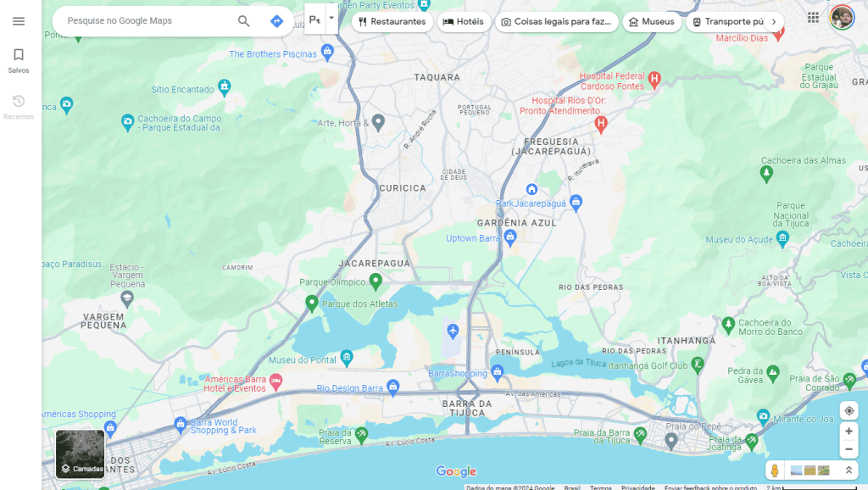
Task: Click Hospital Rios D'Or hospital marker
Action: click(x=601, y=124)
